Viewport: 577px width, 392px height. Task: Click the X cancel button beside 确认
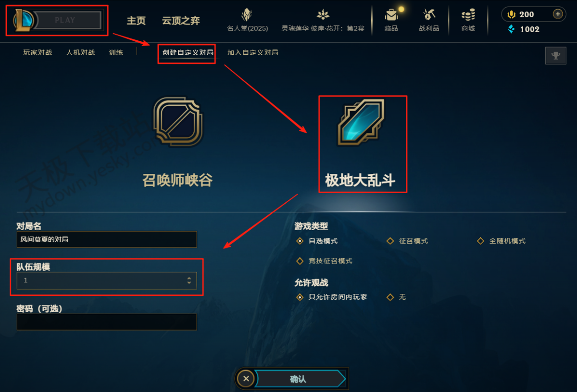pyautogui.click(x=246, y=379)
